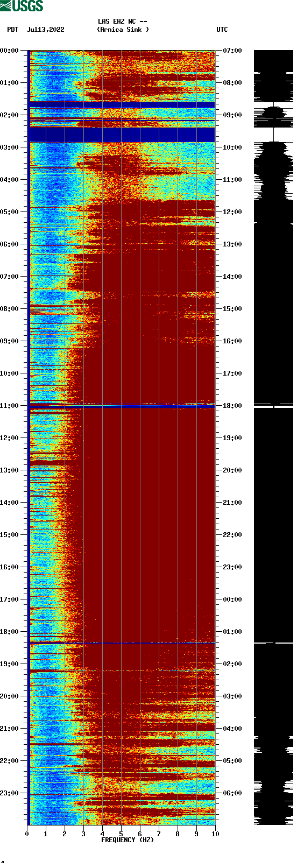Click the 'FREQUENCY (HZ)' axis label
297x868 pixels.
pos(128,840)
